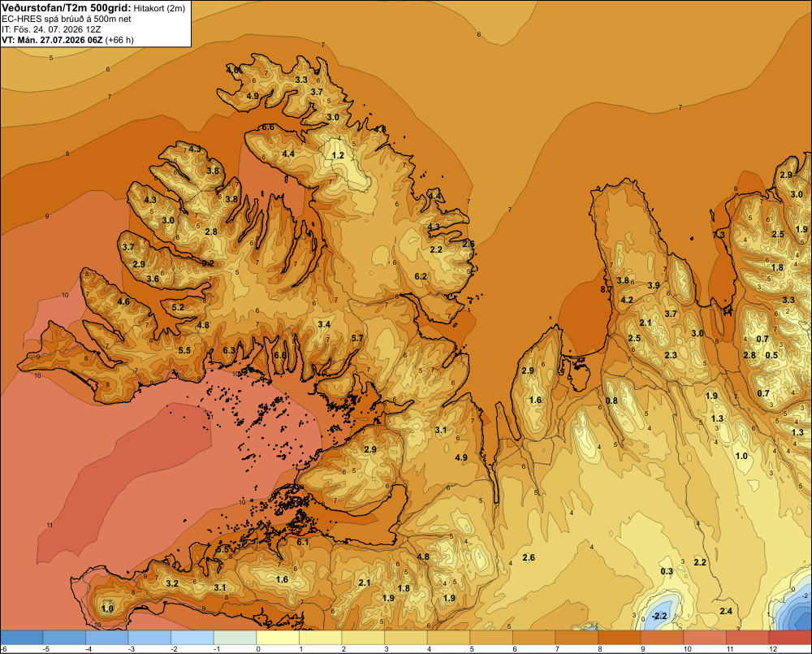Image resolution: width=812 pixels, height=654 pixels.
Task: Click the temperature value '2.4' on the map
Action: [726, 611]
